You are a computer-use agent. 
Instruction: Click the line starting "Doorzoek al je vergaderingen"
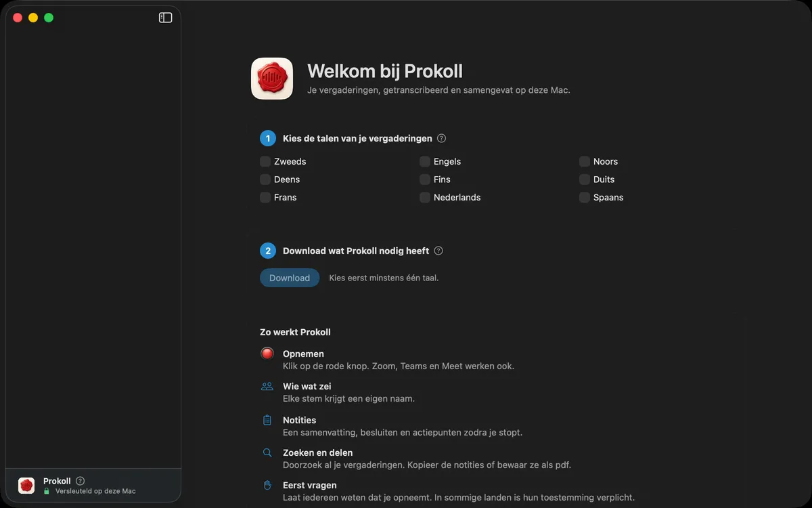pos(427,465)
